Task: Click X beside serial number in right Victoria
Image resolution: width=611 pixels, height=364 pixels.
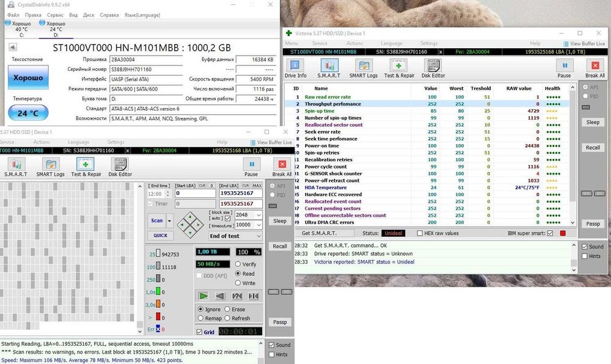Action: coord(441,52)
